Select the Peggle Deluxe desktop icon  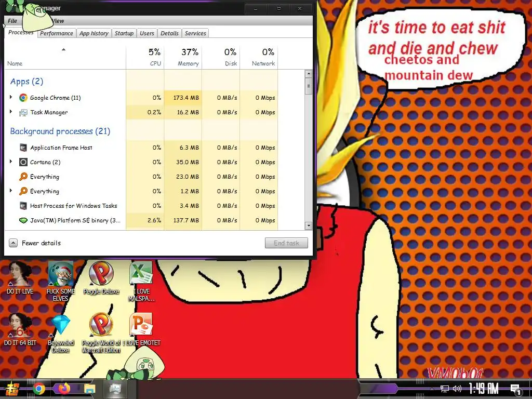101,278
